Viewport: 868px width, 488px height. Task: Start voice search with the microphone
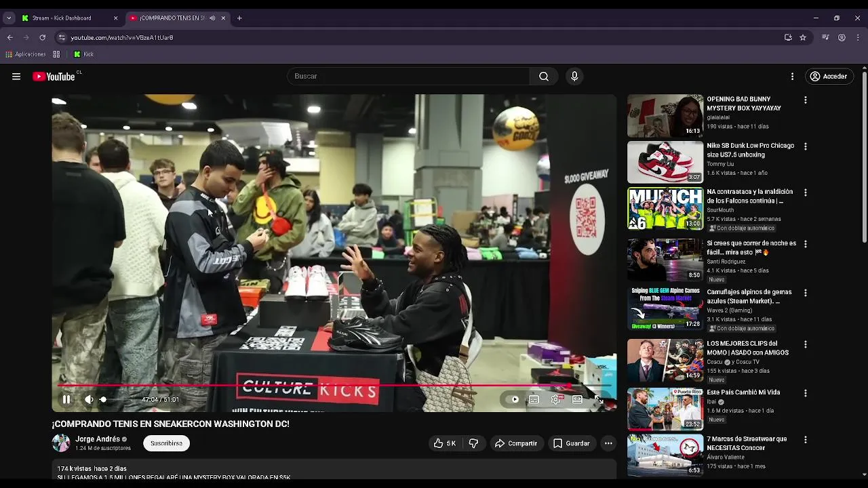pyautogui.click(x=574, y=77)
